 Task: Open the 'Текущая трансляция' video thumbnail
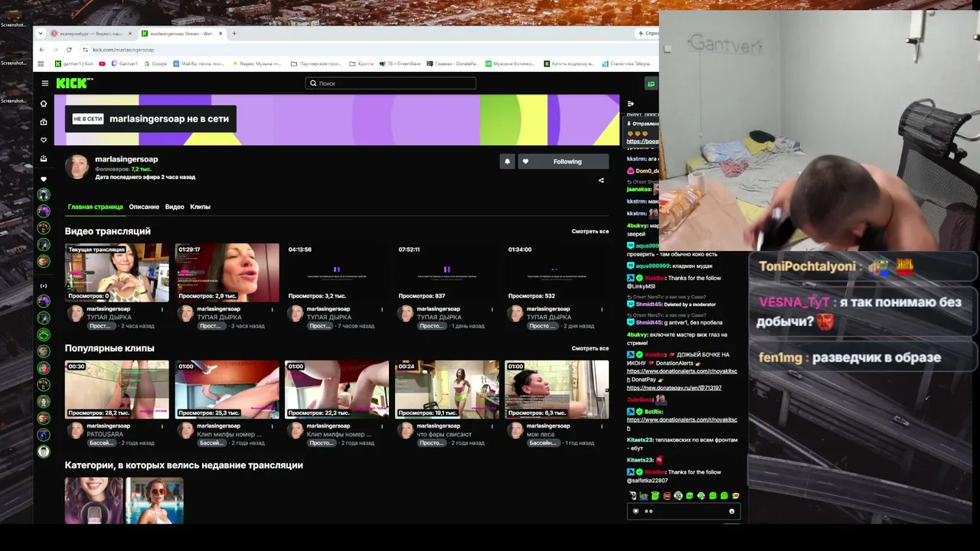pyautogui.click(x=117, y=272)
